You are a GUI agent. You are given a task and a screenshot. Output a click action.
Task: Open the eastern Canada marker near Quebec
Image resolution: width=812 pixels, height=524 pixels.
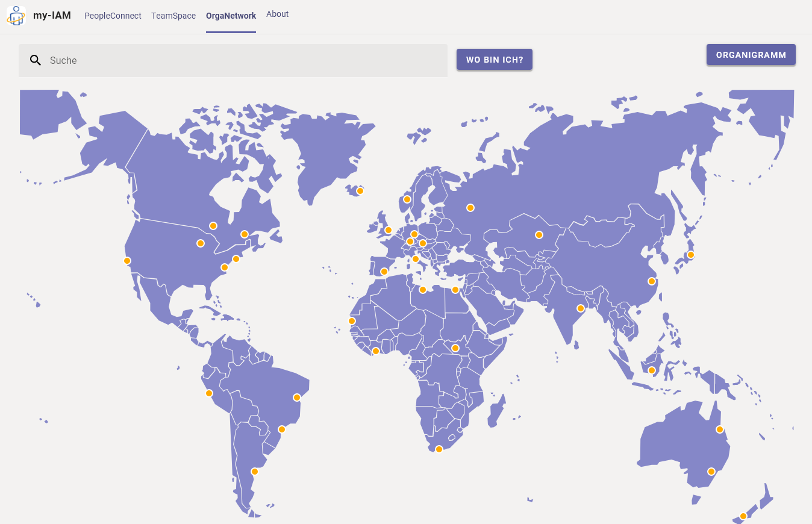[x=245, y=234]
